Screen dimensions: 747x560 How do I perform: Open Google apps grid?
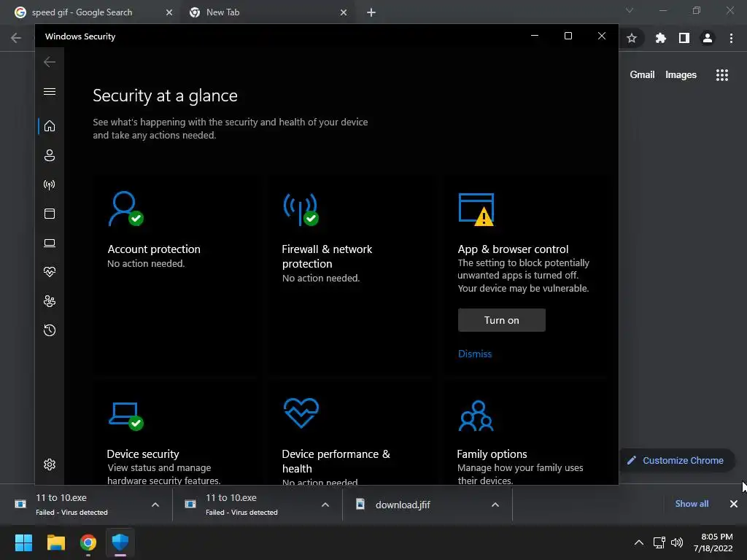point(721,75)
